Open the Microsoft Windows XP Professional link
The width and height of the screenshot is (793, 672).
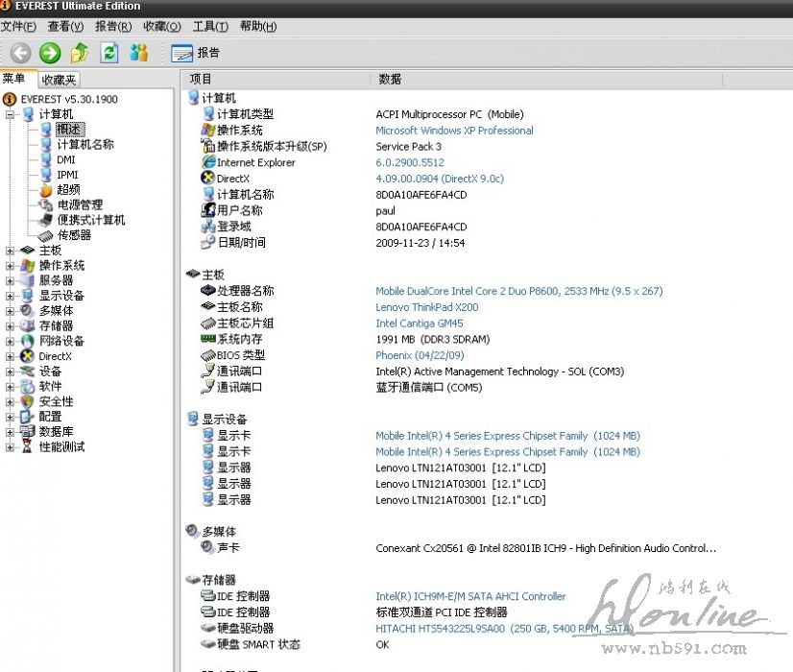[454, 131]
